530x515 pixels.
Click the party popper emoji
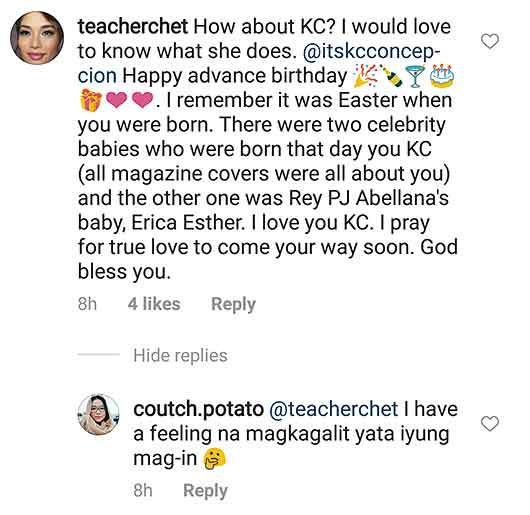pos(365,76)
